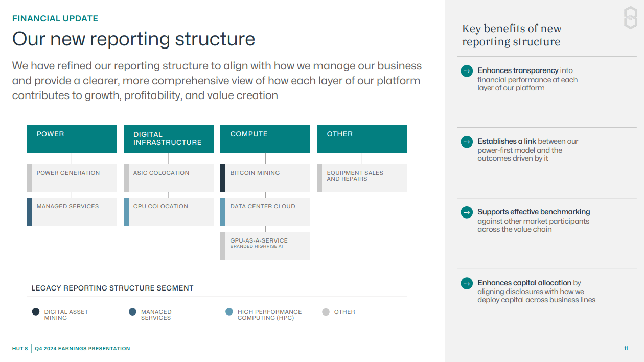The width and height of the screenshot is (644, 362).
Task: Click arrow icon beside Enhances transparency
Action: (x=466, y=71)
